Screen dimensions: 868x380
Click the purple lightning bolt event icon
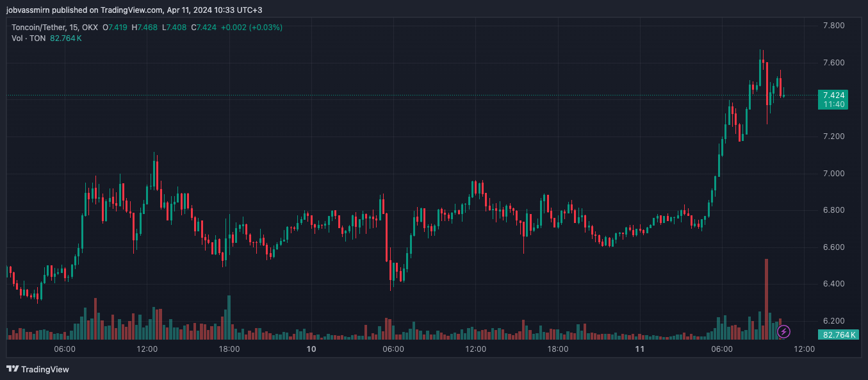783,331
